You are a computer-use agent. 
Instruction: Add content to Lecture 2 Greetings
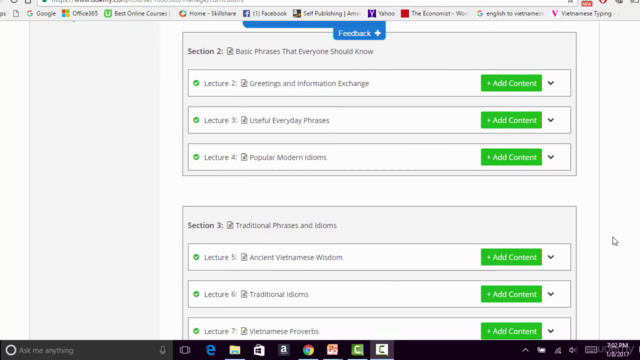pyautogui.click(x=511, y=83)
